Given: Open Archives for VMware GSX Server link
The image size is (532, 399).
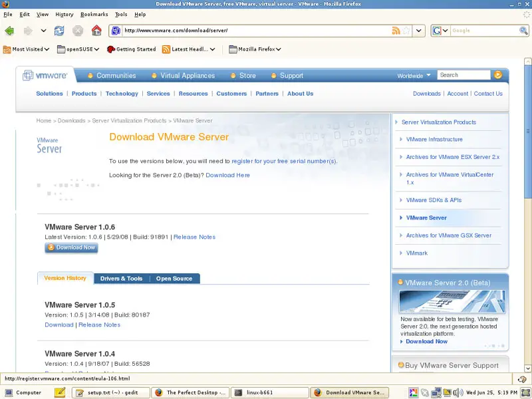Looking at the screenshot, I should [448, 235].
